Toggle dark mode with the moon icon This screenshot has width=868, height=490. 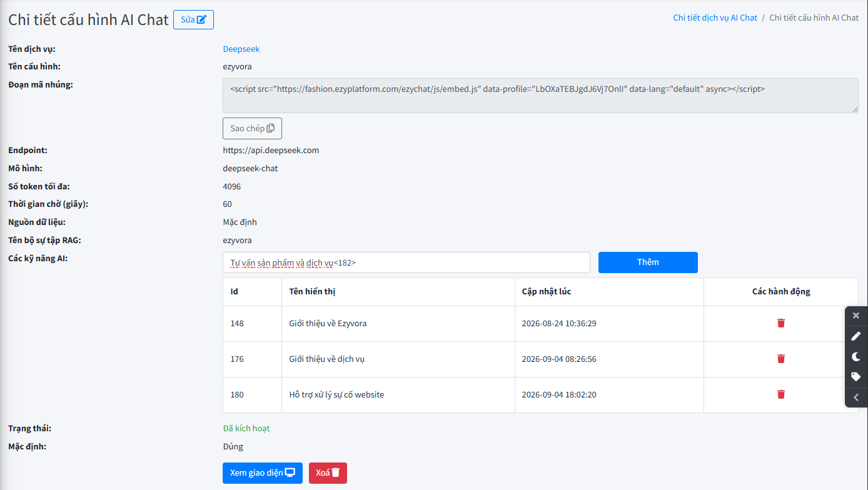point(856,356)
